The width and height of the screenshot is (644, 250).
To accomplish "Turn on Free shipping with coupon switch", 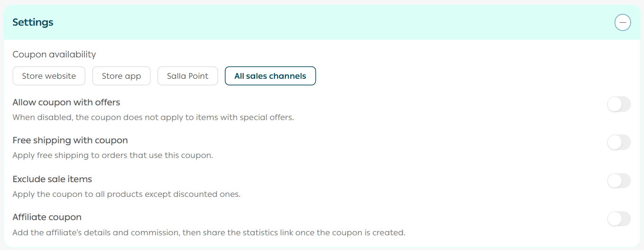I will (619, 142).
